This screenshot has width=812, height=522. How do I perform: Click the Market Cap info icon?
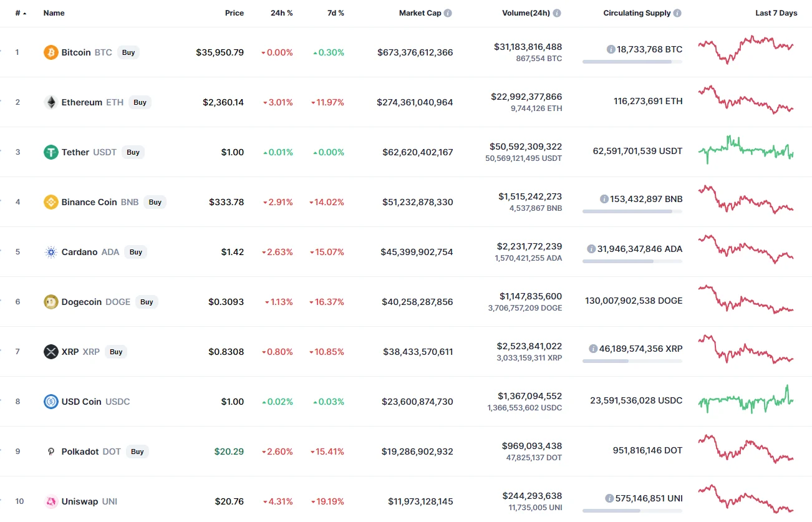(448, 13)
